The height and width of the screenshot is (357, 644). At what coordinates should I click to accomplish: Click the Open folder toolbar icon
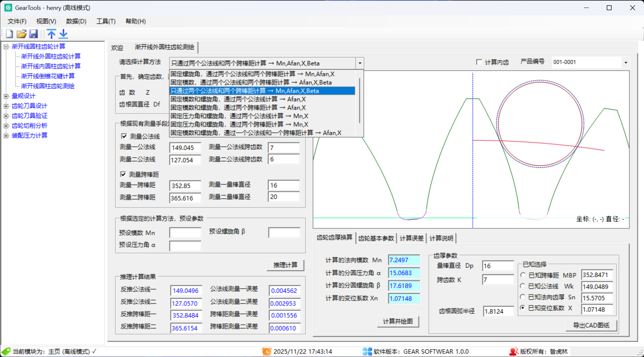coord(21,34)
